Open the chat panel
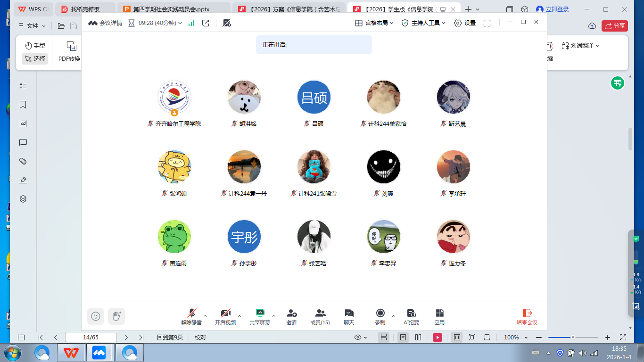The image size is (644, 362). pos(349,316)
